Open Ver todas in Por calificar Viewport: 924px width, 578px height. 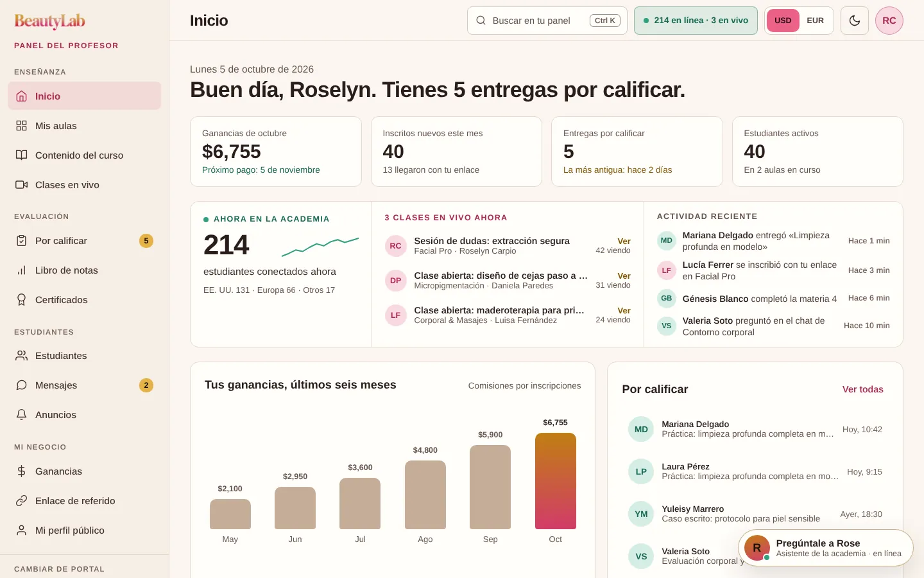click(x=863, y=389)
